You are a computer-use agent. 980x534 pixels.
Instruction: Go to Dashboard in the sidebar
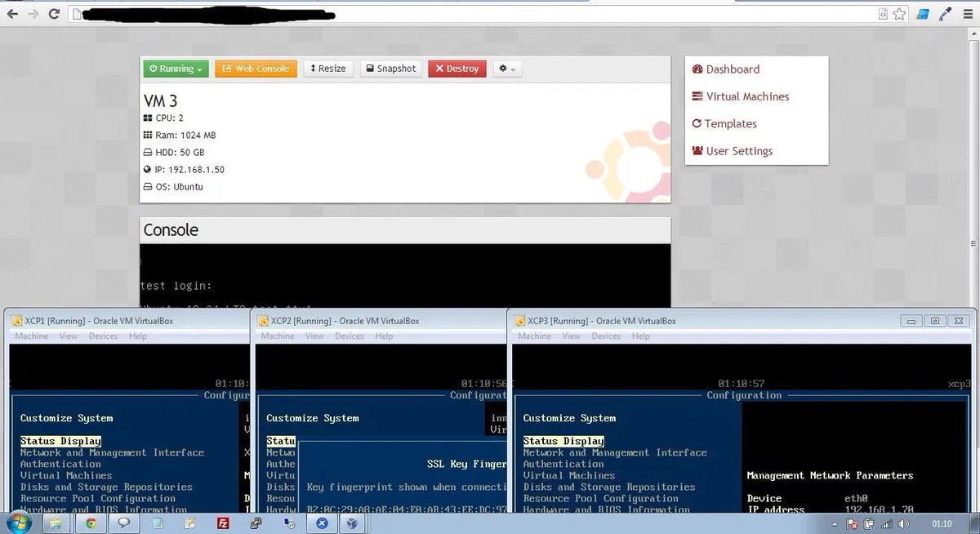pyautogui.click(x=725, y=69)
